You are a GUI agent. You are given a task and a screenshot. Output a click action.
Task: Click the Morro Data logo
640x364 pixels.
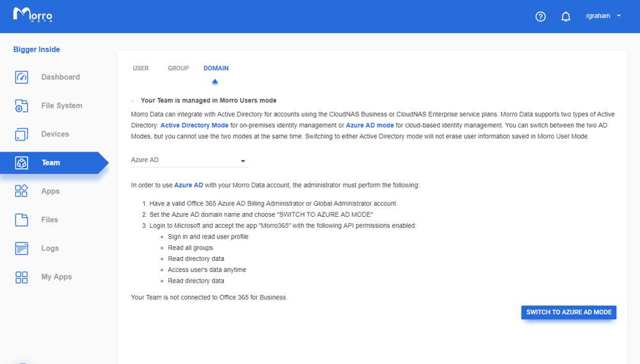(33, 15)
